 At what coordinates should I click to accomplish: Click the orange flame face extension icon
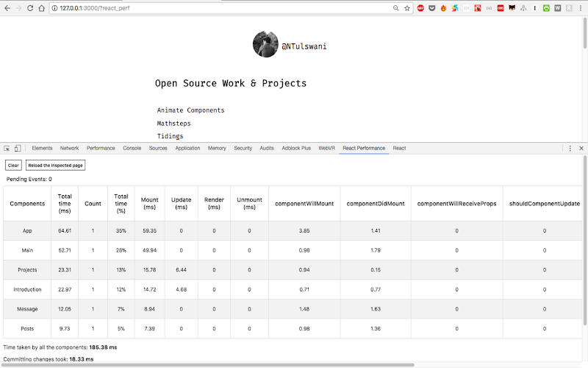pyautogui.click(x=443, y=8)
